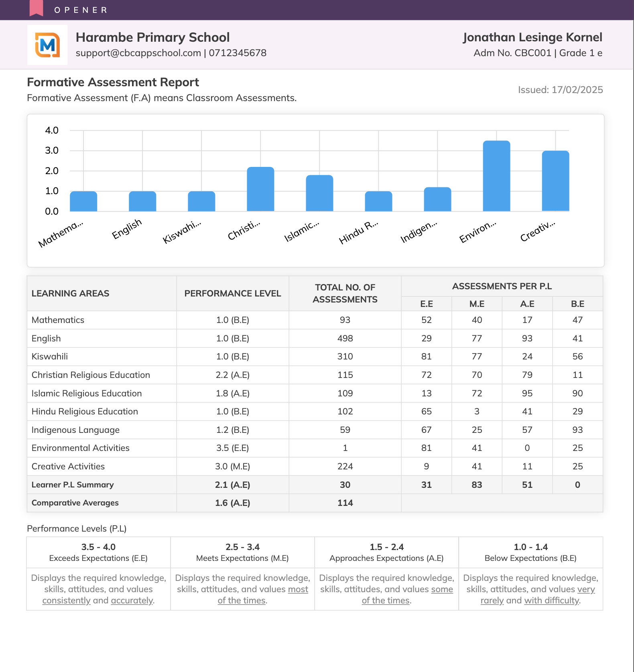
Task: Click the 1.5 - 2.4 Approaches Expectations cell
Action: [x=386, y=552]
